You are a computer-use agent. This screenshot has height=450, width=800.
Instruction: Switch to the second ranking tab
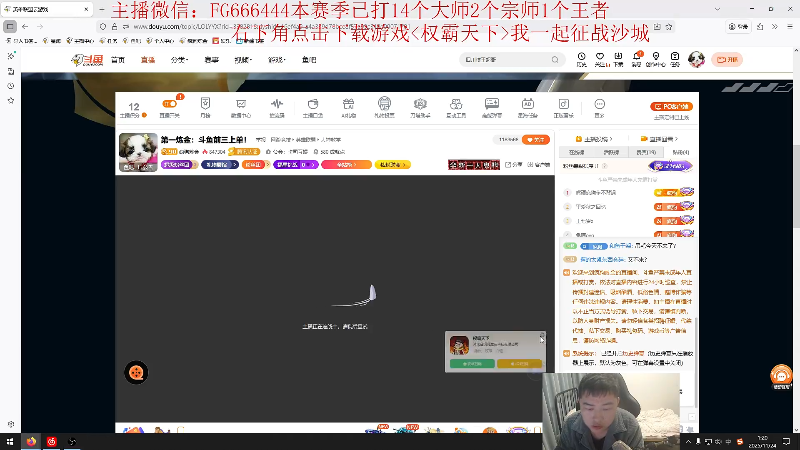pyautogui.click(x=611, y=153)
